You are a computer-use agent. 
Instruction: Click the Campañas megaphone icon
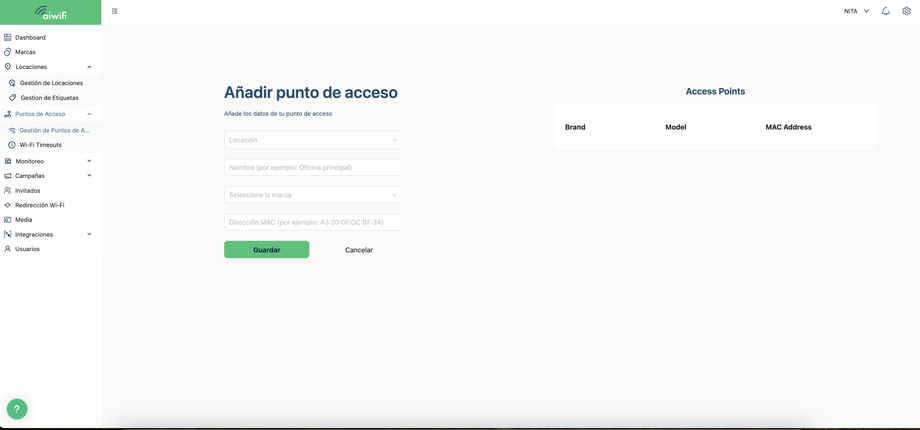pyautogui.click(x=8, y=176)
